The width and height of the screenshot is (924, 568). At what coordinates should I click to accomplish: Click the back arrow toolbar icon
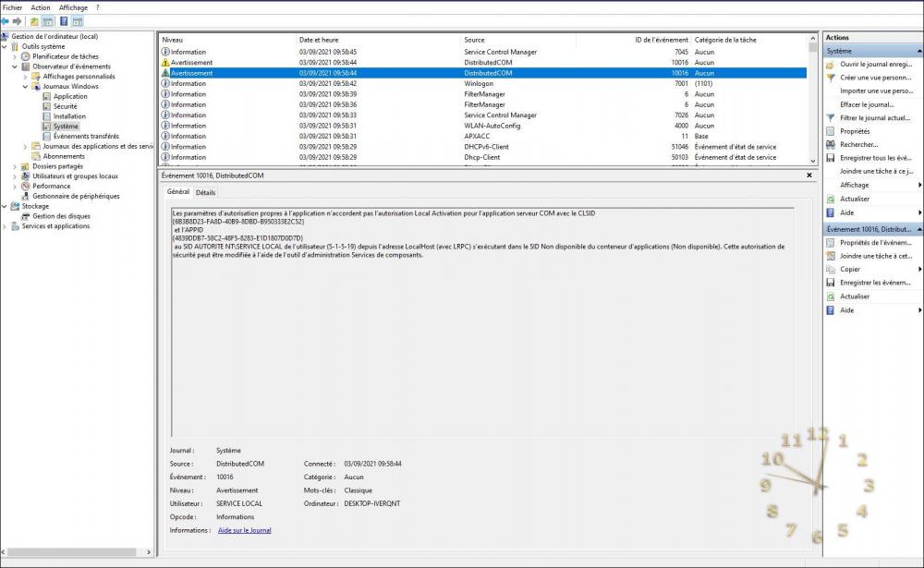pos(6,20)
